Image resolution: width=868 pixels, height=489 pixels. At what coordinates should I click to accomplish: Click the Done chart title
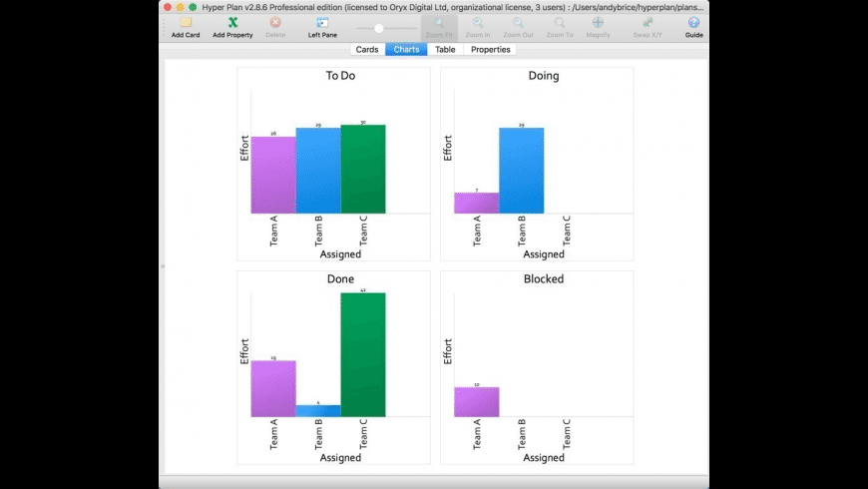click(340, 279)
